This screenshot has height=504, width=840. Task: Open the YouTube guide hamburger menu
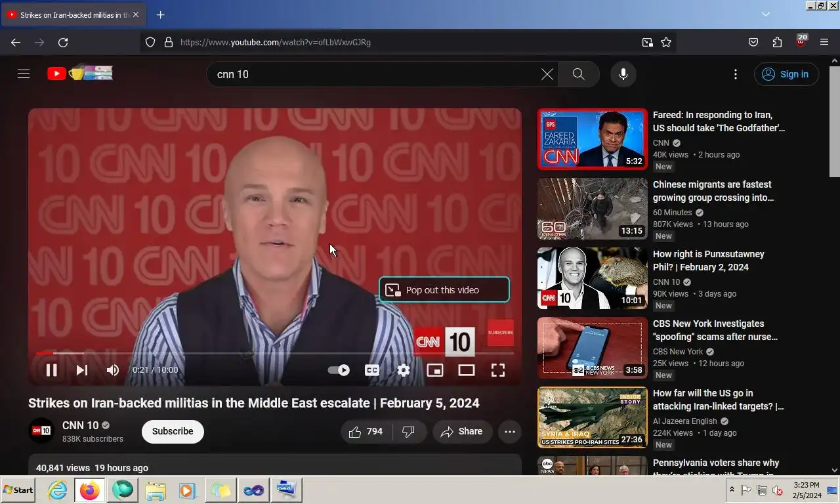point(24,74)
